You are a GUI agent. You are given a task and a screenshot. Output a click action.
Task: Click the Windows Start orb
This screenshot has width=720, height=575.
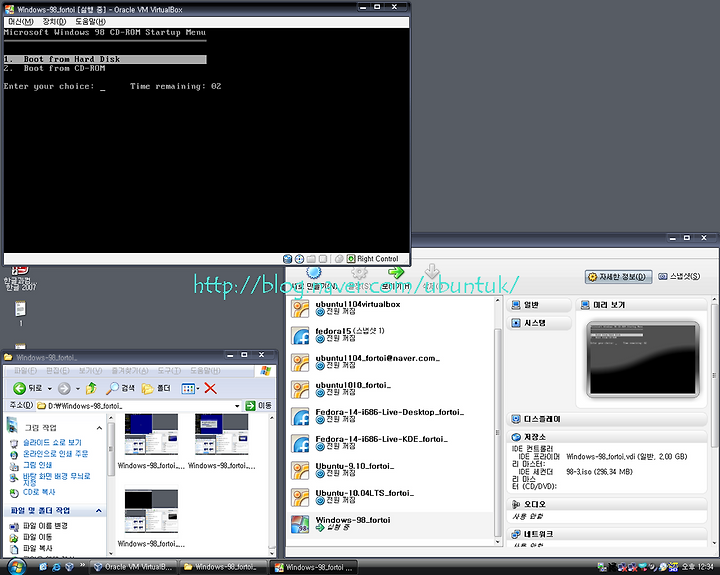coord(16,567)
